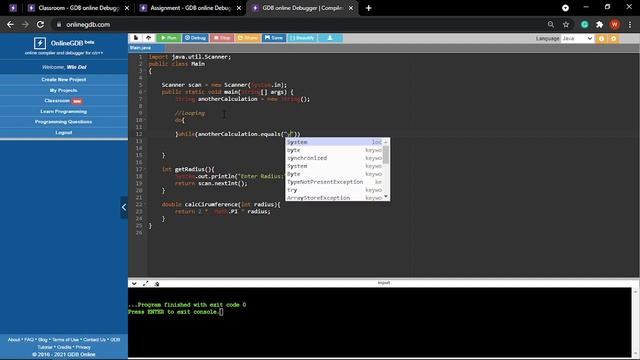Open the Extensions puzzle icon
Viewport: 640px width, 360px height.
coord(599,24)
